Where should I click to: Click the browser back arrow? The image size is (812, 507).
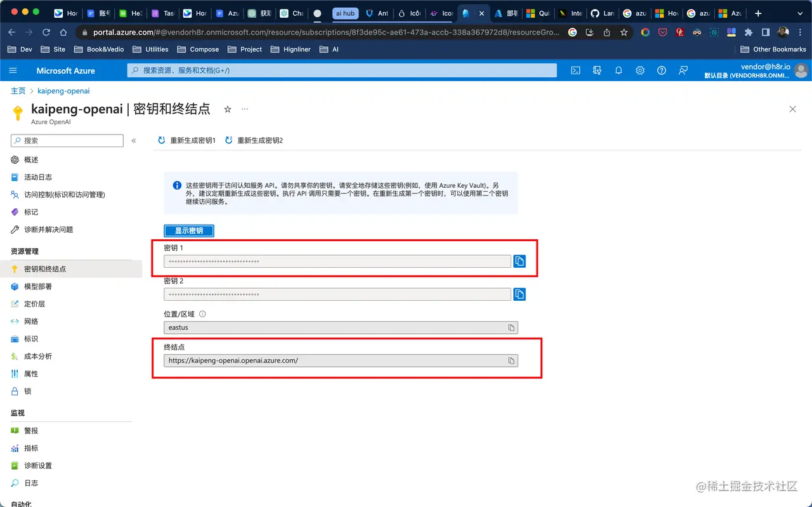click(x=13, y=32)
